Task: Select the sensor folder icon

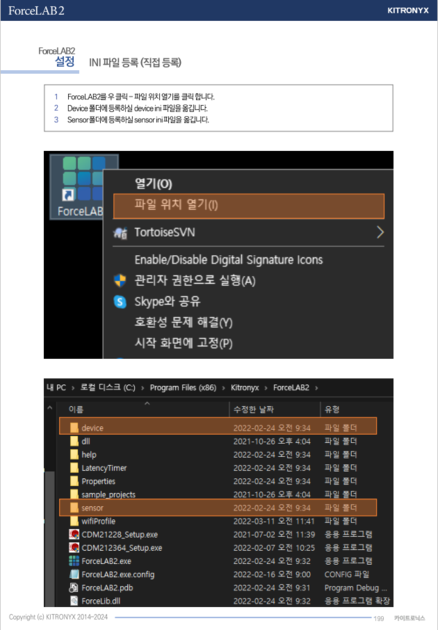Action: [74, 507]
